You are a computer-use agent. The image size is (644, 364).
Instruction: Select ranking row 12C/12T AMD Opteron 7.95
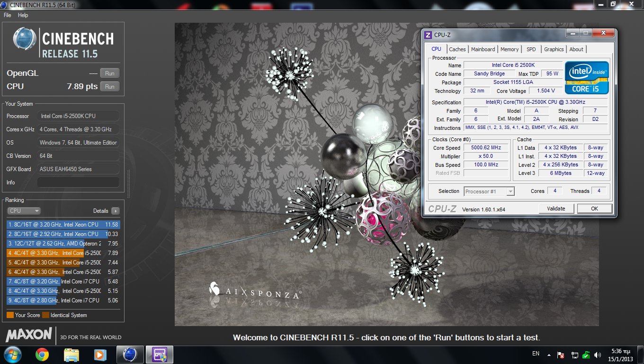click(x=63, y=244)
